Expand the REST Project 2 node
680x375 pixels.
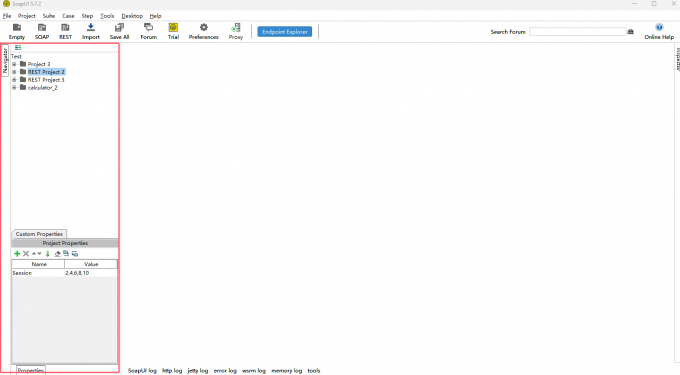coord(14,72)
